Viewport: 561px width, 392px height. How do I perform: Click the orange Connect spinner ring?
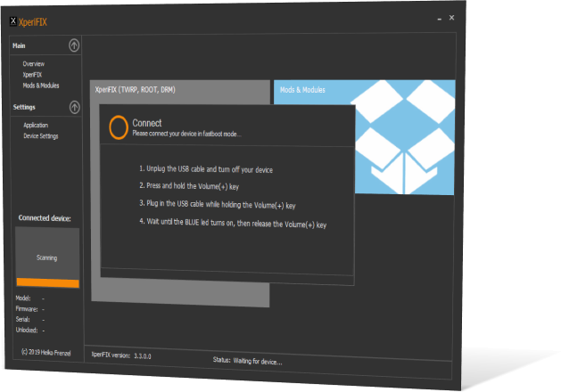point(119,127)
